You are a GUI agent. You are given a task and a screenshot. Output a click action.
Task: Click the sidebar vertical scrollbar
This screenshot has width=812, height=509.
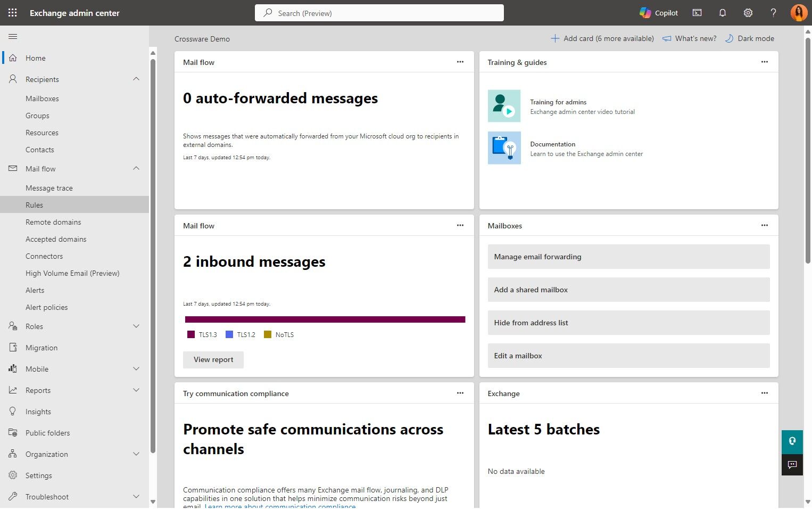tap(153, 256)
